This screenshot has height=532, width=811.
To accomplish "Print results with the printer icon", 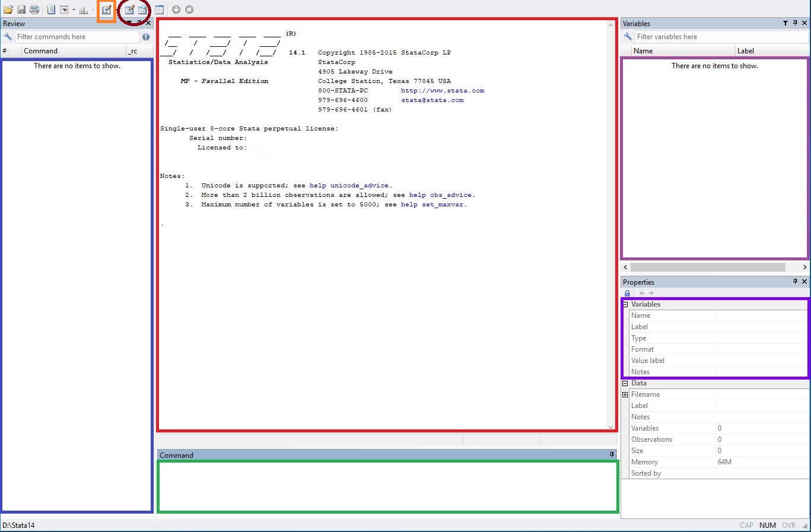I will 34,9.
